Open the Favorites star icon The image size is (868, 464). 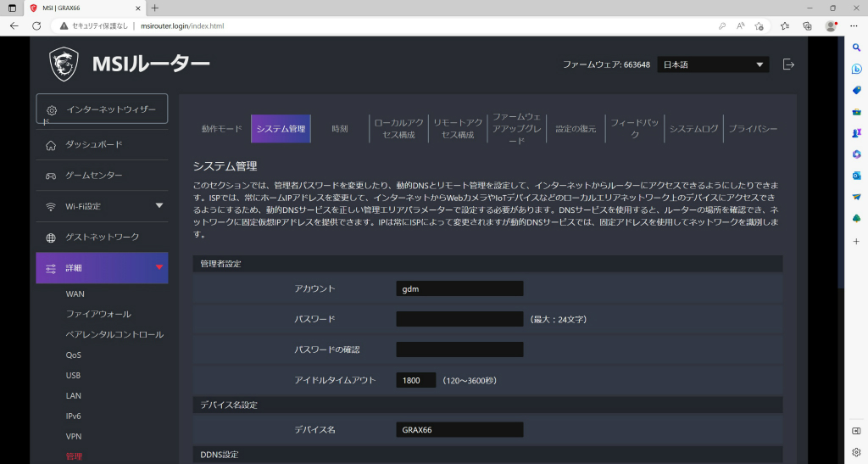pos(785,26)
